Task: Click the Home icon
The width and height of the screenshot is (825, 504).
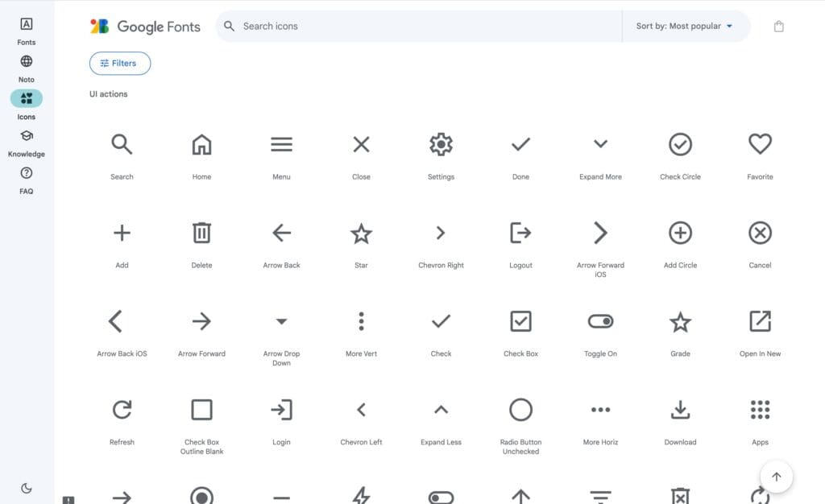Action: (201, 143)
